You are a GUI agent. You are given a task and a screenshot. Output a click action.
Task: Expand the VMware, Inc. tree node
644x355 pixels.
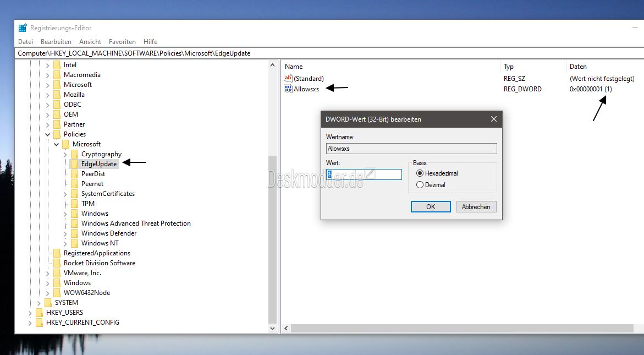click(x=47, y=273)
